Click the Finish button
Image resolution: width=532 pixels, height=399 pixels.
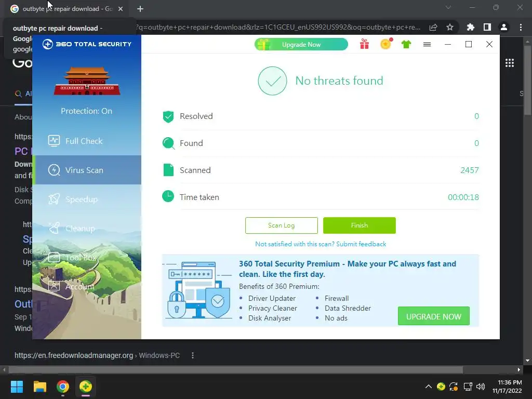coord(360,225)
